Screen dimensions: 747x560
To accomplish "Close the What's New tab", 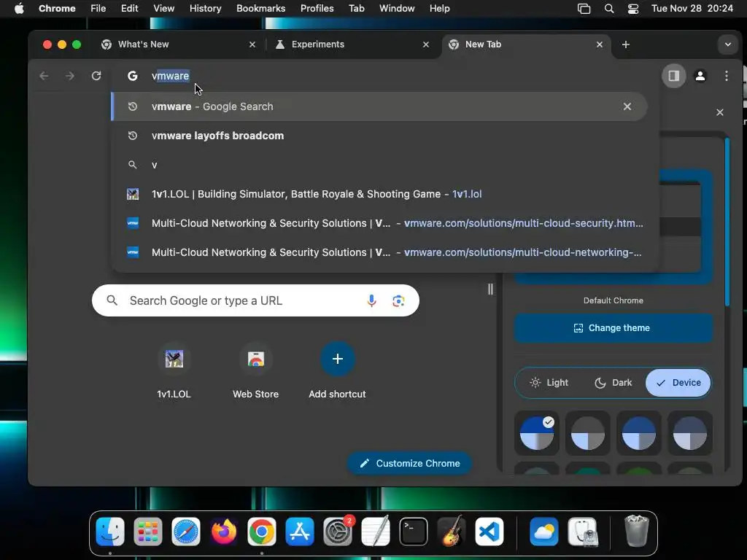I will (x=252, y=44).
